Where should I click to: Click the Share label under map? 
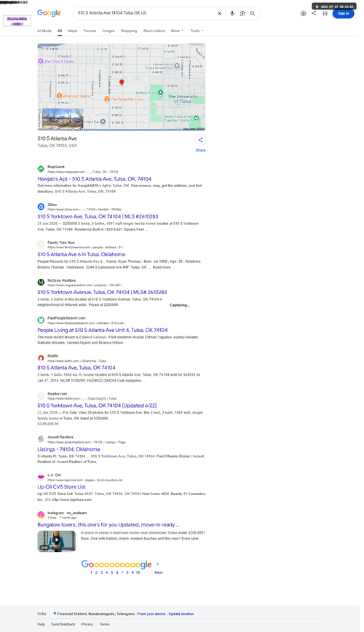pos(200,150)
